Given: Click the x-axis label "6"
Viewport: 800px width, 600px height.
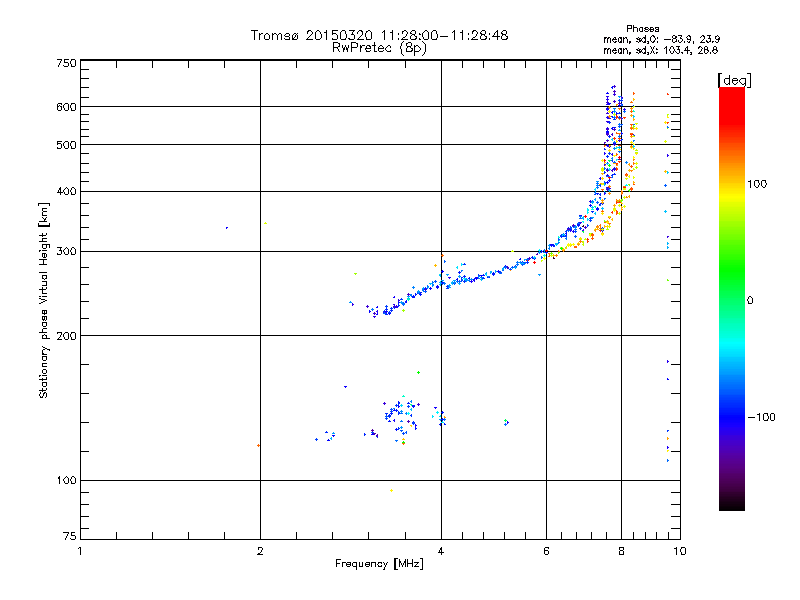Looking at the screenshot, I should (546, 551).
